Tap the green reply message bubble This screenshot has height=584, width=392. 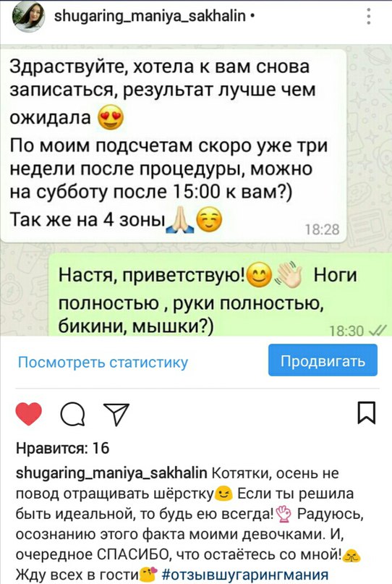coord(221,295)
